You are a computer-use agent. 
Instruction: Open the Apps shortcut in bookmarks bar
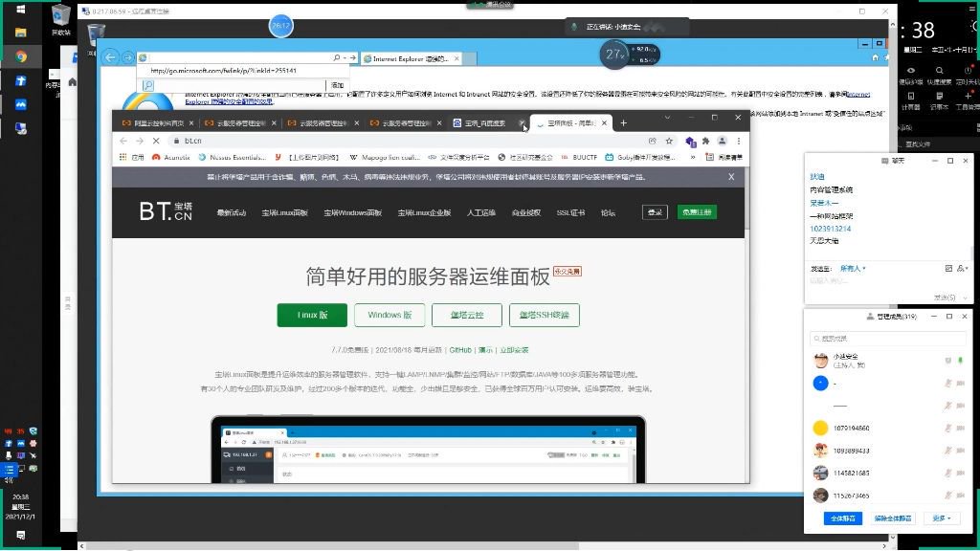[x=132, y=158]
